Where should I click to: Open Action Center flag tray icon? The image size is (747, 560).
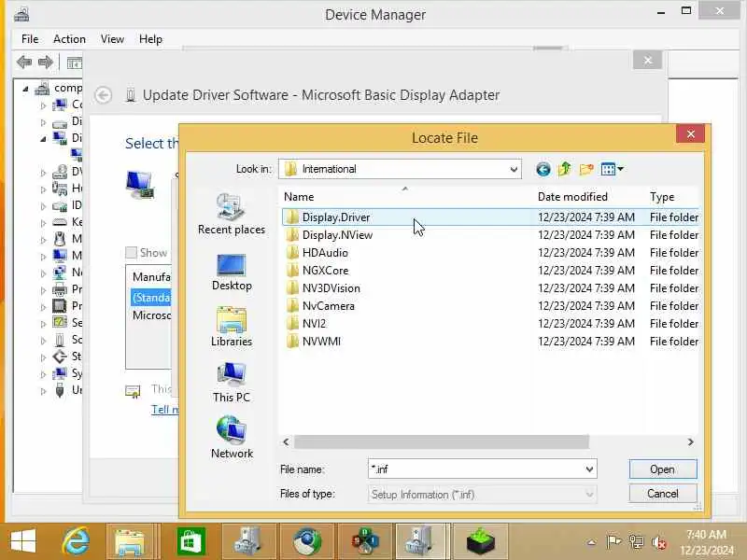tap(613, 542)
